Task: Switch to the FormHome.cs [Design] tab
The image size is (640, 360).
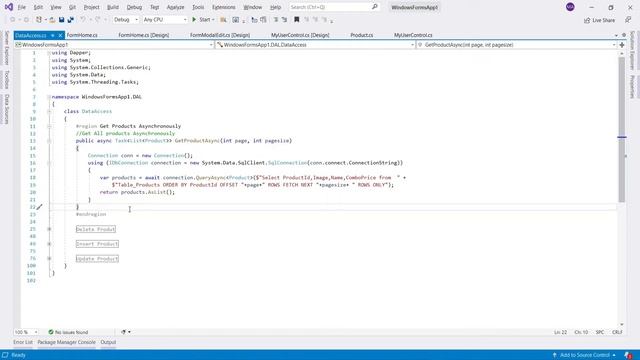Action: 144,36
